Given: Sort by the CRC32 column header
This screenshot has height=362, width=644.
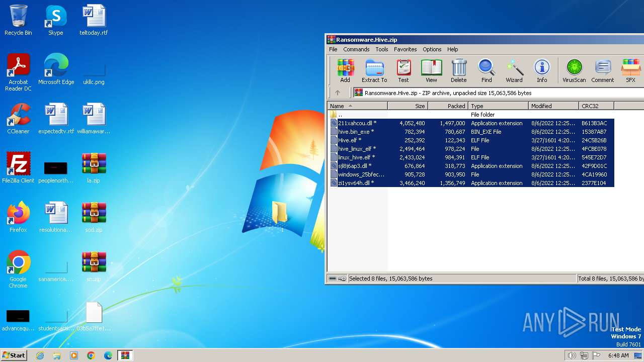Looking at the screenshot, I should coord(596,106).
